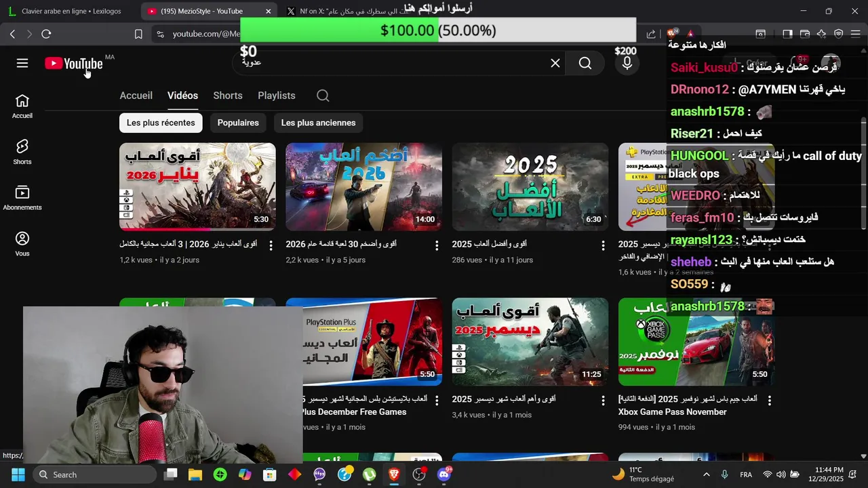Open the Leo AI sparkle icon

821,34
